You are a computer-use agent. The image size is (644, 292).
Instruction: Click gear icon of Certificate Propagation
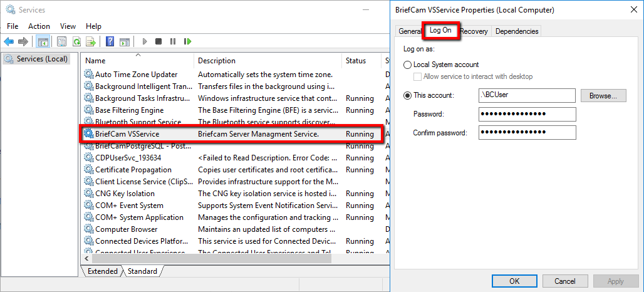[x=89, y=170]
